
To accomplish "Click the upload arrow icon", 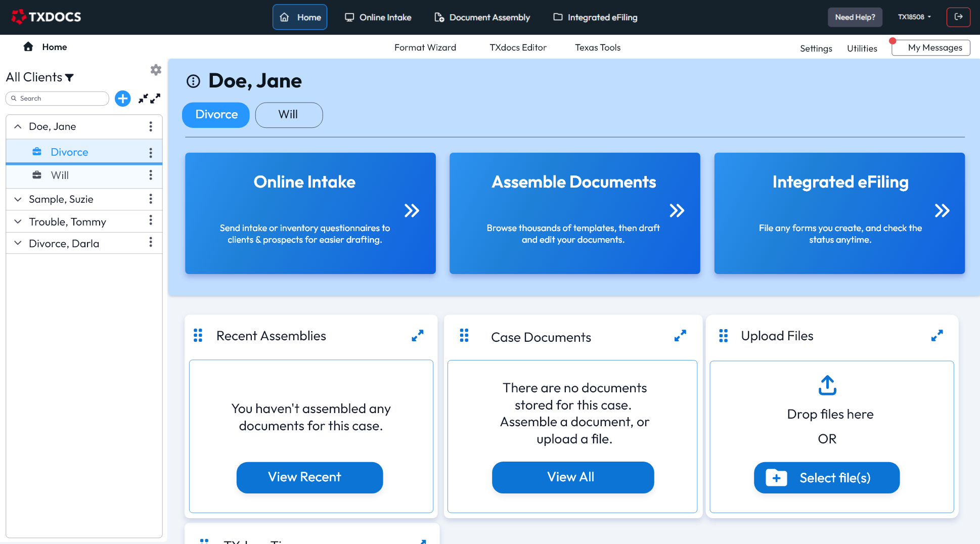I will [x=827, y=385].
